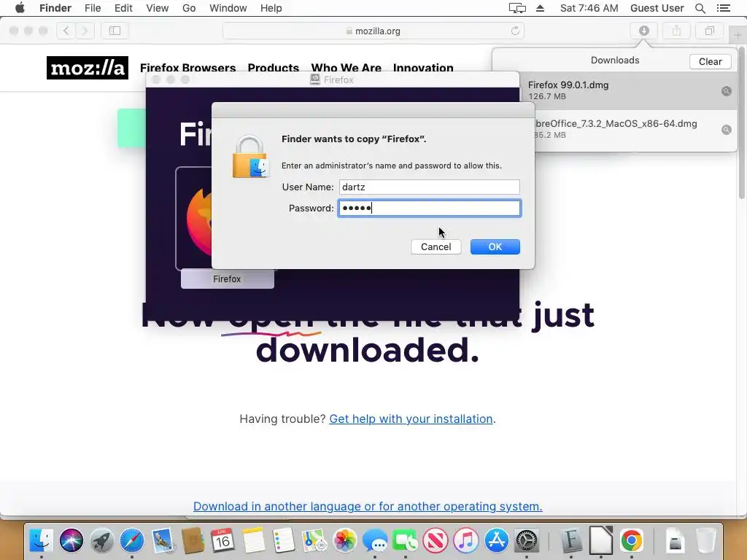Open the Finder menu in menu bar

click(x=55, y=8)
